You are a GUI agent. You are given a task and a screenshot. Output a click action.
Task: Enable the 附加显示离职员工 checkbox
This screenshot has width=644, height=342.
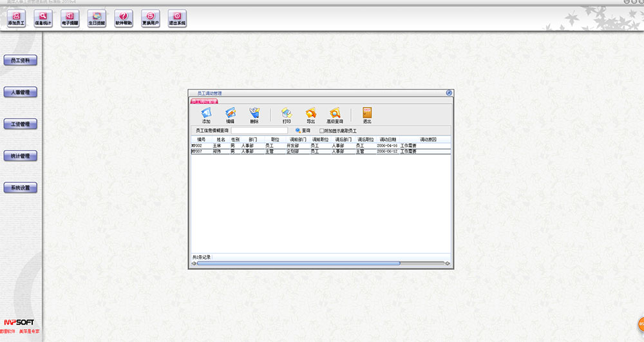[x=323, y=131]
